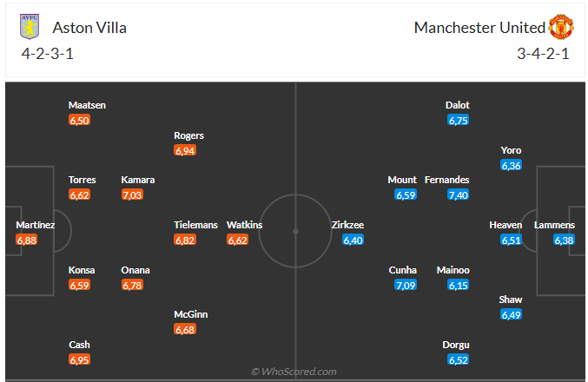Open the Manchester United team name link
The width and height of the screenshot is (588, 382).
click(479, 28)
